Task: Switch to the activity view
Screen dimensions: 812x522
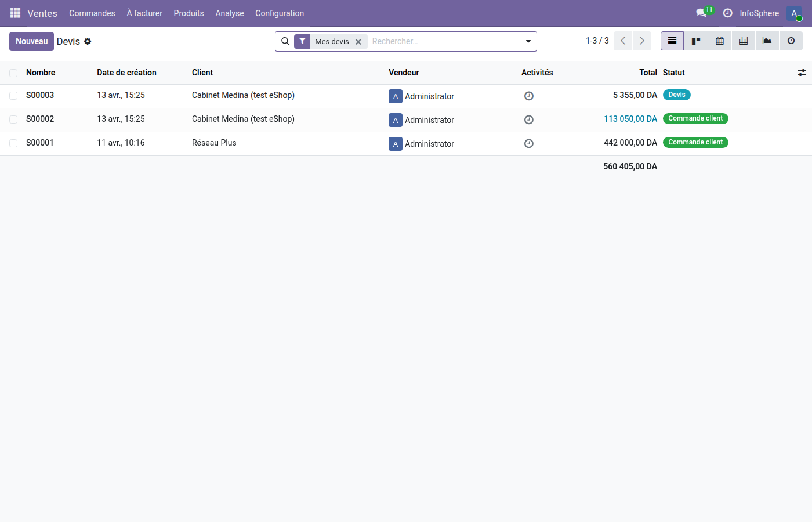Action: point(791,41)
